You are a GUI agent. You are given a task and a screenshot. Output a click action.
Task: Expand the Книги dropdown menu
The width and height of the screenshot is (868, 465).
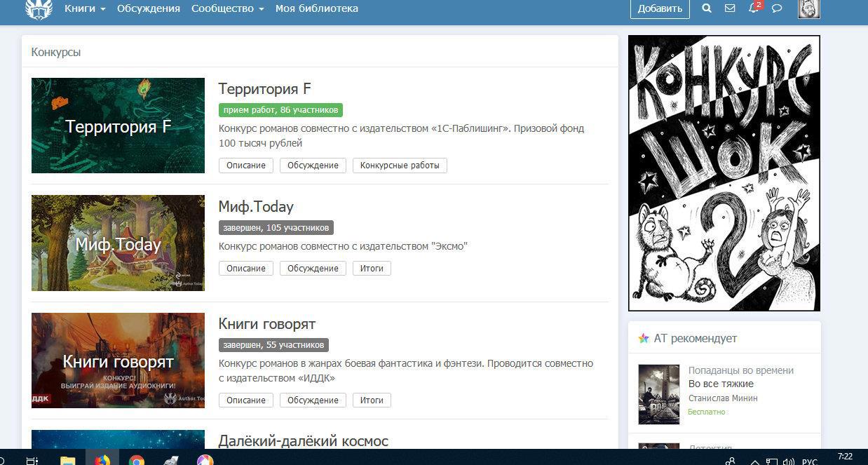[85, 8]
